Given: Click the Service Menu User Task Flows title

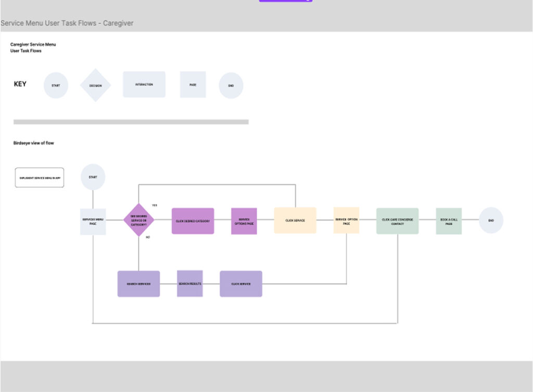Looking at the screenshot, I should [67, 23].
